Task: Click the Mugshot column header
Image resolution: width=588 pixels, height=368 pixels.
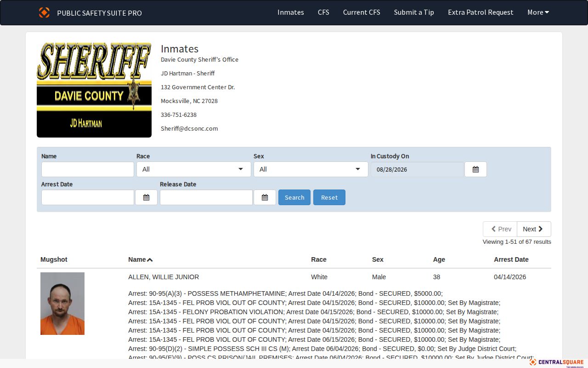Action: [x=54, y=259]
